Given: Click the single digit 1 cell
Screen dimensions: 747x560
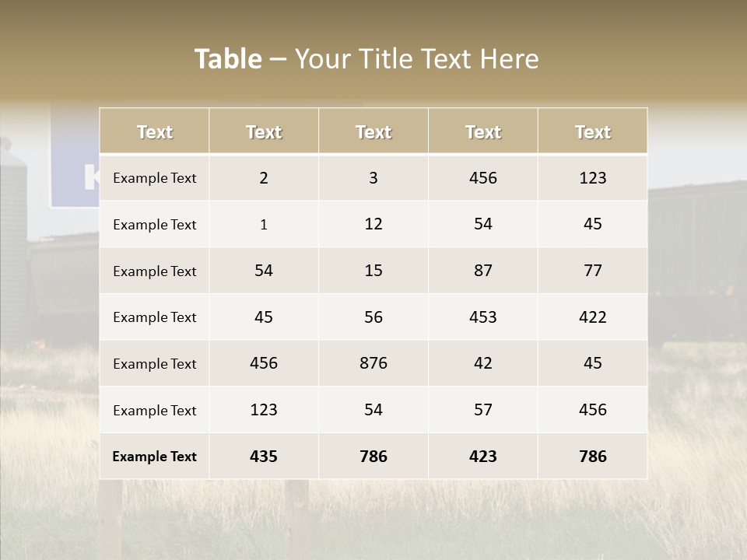Looking at the screenshot, I should (x=264, y=224).
